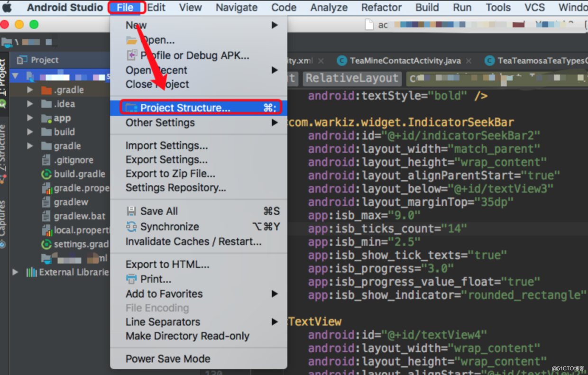Click the Apple logo menu
The height and width of the screenshot is (375, 588).
pos(8,7)
